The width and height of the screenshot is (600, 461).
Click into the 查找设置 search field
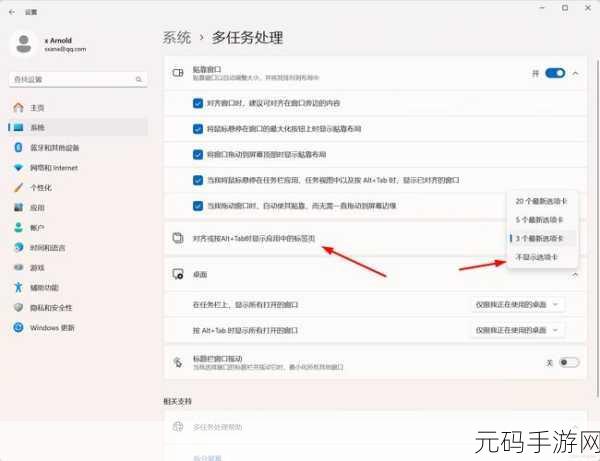tap(78, 79)
